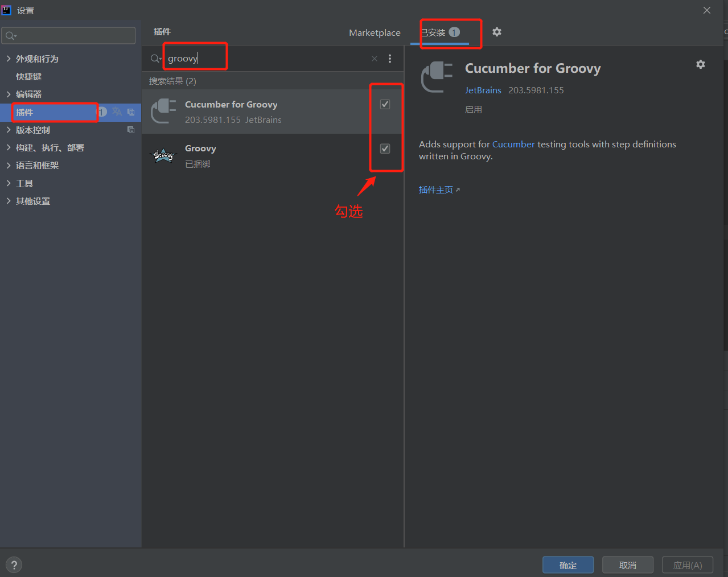Expand the 外观和行为 settings group
The width and height of the screenshot is (728, 577).
(8, 59)
